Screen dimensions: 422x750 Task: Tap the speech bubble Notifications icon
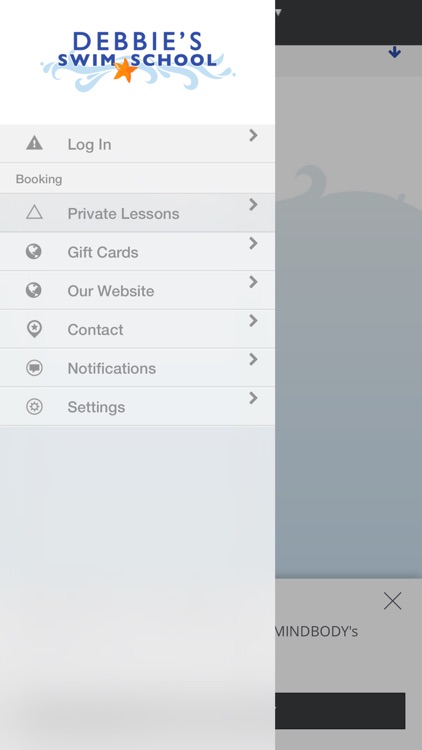34,368
